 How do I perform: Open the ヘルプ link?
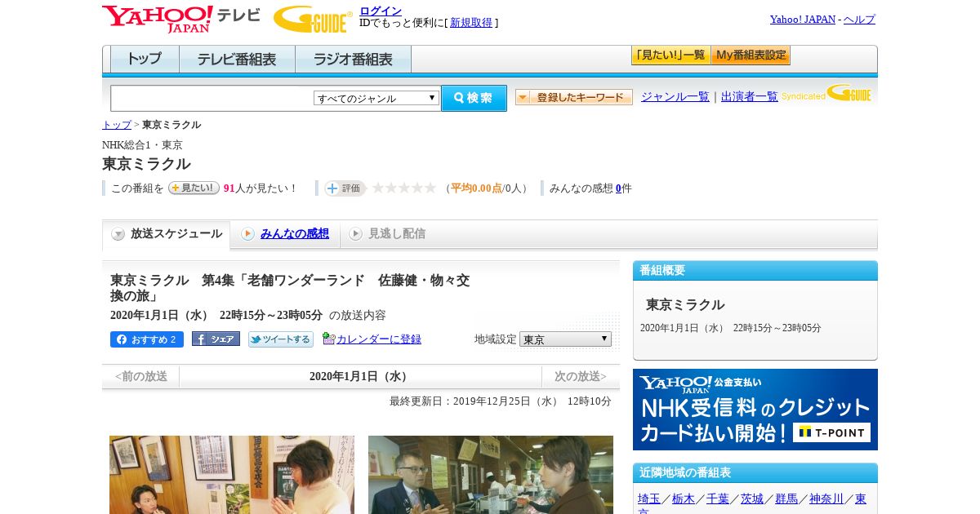(x=859, y=19)
